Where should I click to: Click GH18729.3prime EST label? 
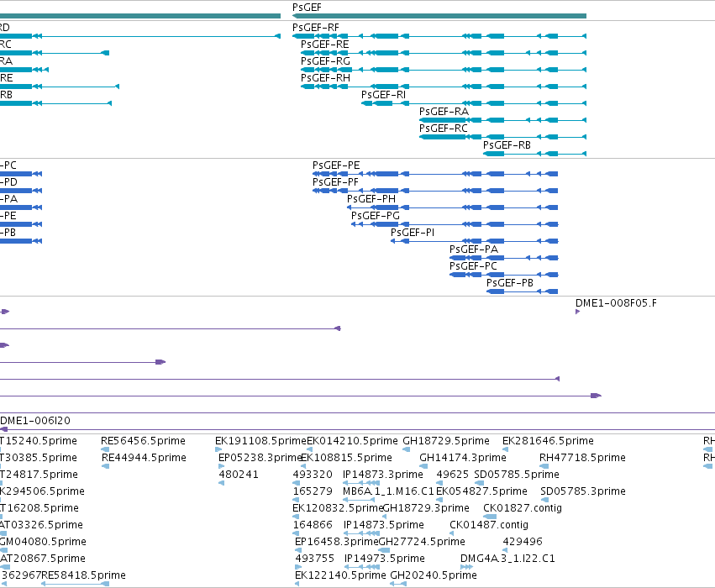426,508
